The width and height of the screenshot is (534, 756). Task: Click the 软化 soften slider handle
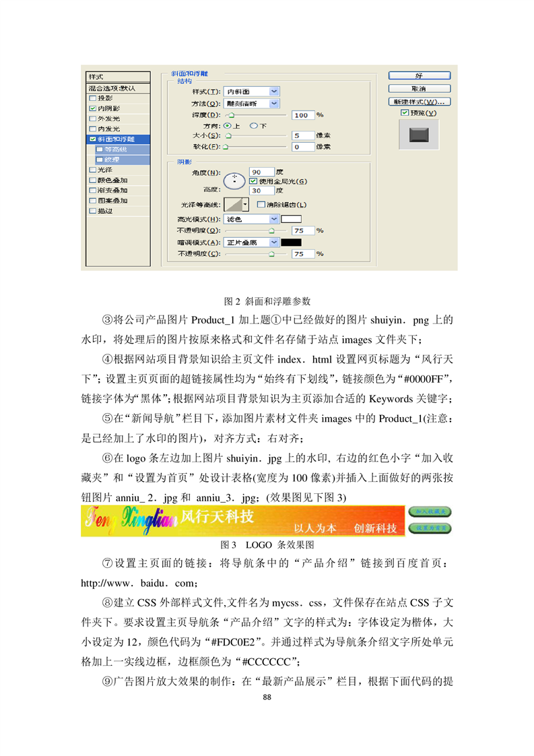226,147
